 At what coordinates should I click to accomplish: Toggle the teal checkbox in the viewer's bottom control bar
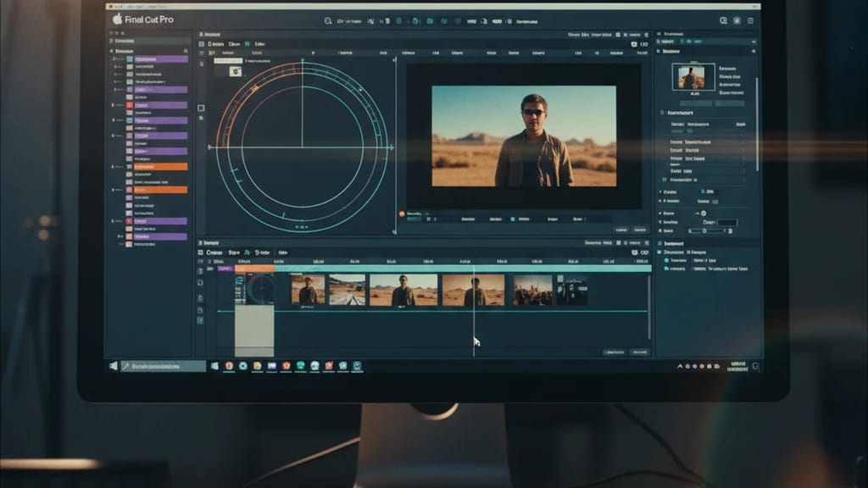click(x=513, y=219)
